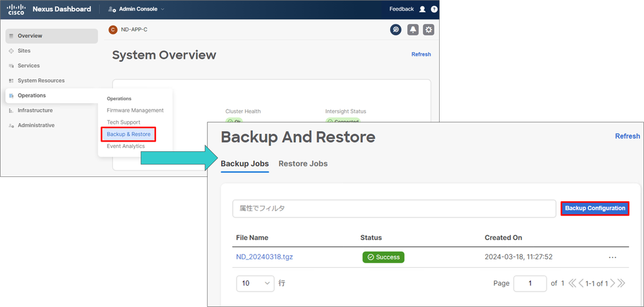
Task: Open the settings gear icon
Action: (x=429, y=30)
